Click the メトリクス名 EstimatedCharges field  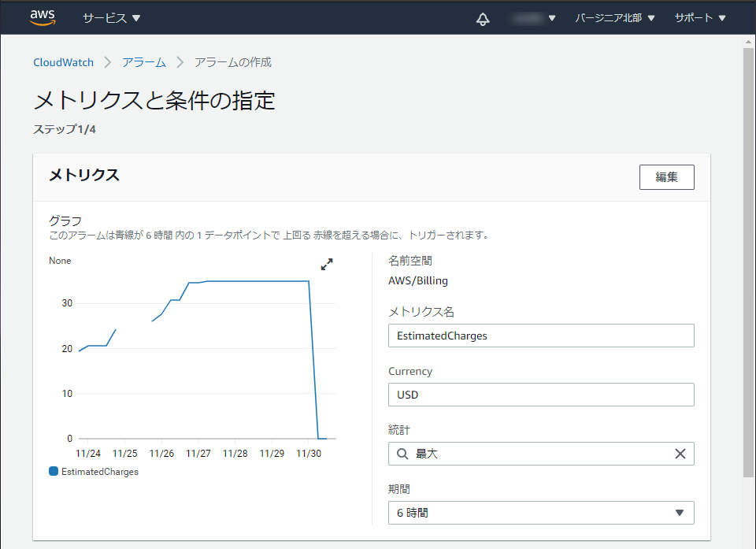click(541, 336)
